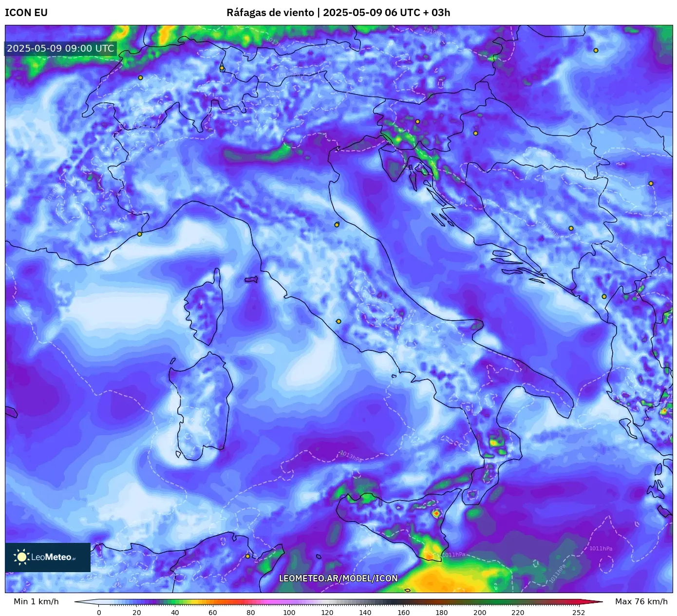Select the Marseille city marker on French coast
The width and height of the screenshot is (677, 616).
(139, 234)
